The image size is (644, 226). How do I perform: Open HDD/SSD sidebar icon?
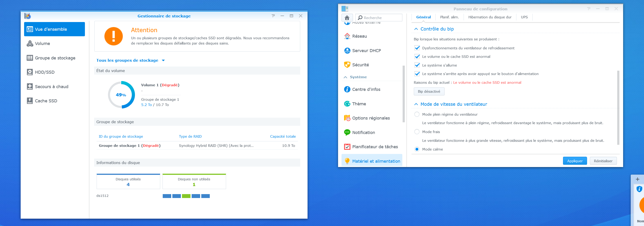point(30,72)
